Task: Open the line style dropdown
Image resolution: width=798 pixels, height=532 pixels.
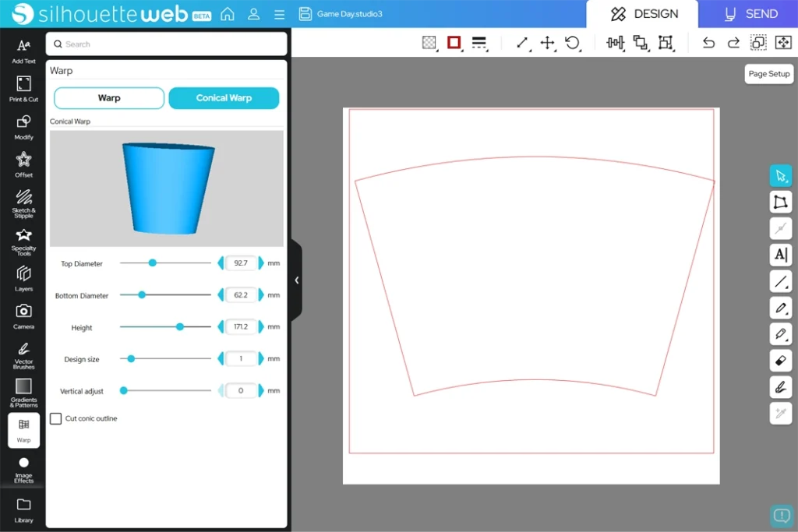Action: pyautogui.click(x=479, y=43)
